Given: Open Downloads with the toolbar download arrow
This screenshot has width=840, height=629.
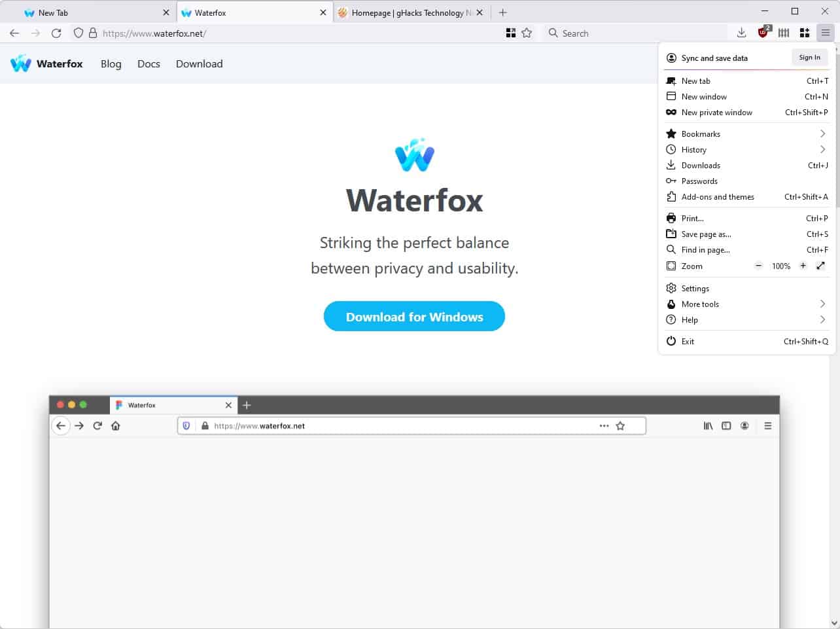Looking at the screenshot, I should point(741,32).
